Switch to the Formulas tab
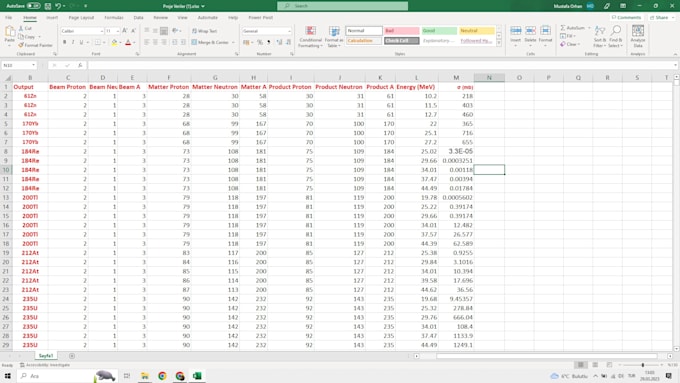680x383 pixels. pyautogui.click(x=114, y=18)
